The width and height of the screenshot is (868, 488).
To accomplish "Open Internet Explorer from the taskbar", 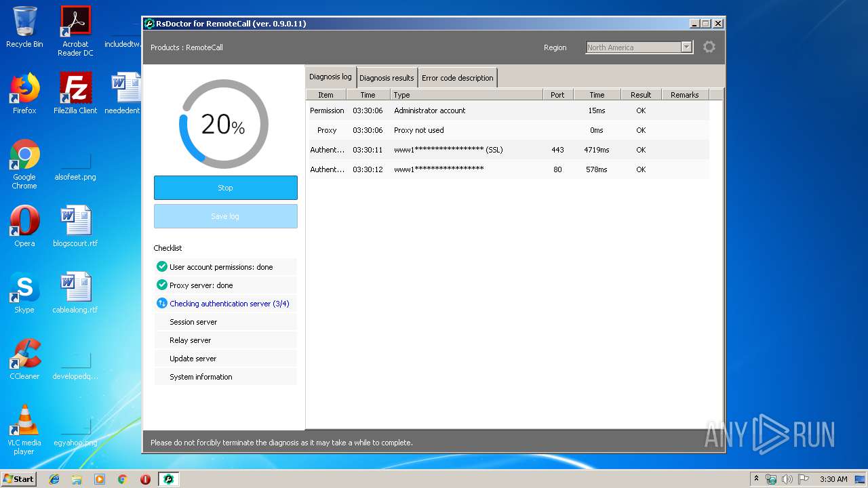I will pyautogui.click(x=54, y=479).
